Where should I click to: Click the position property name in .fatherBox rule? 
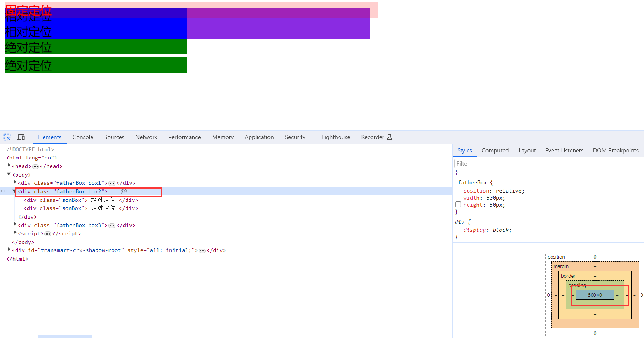tap(476, 191)
